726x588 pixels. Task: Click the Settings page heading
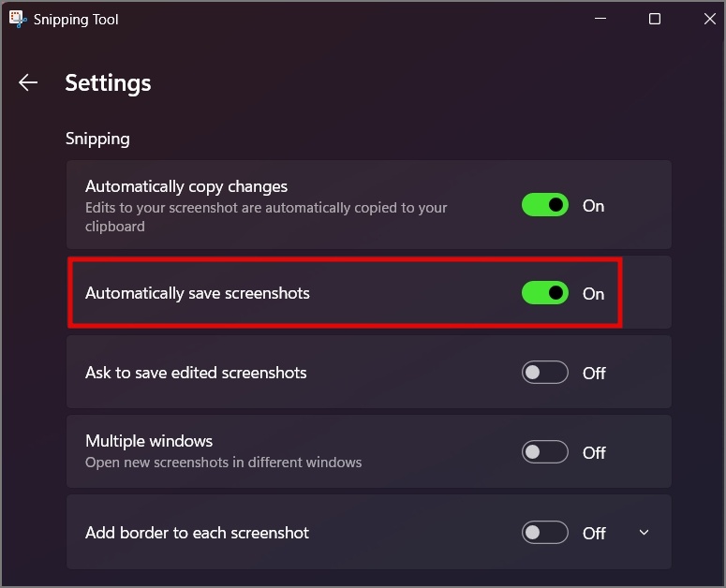coord(108,83)
